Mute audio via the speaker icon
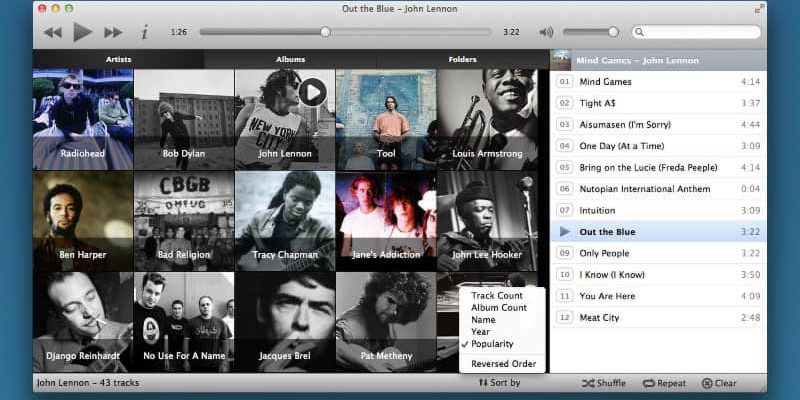This screenshot has height=400, width=800. [546, 32]
